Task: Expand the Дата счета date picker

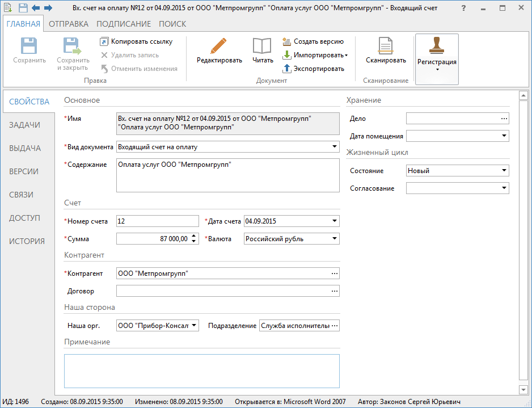Action: [x=335, y=221]
